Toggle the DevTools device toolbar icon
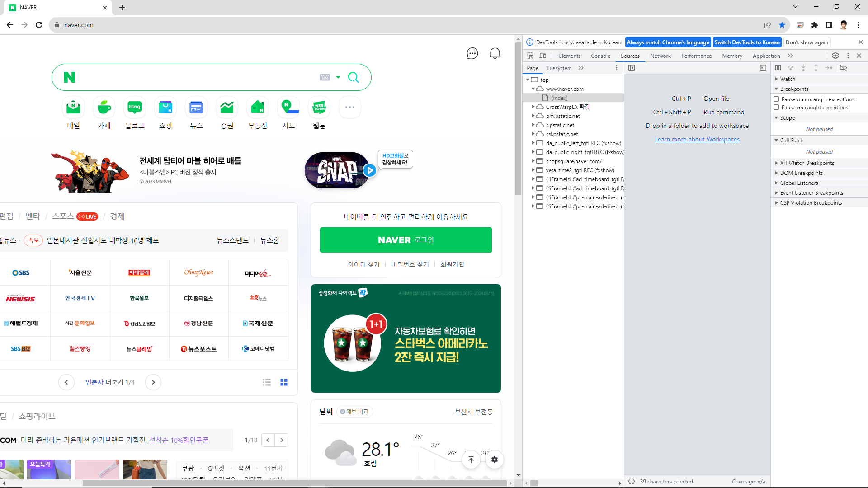This screenshot has width=868, height=488. tap(542, 56)
